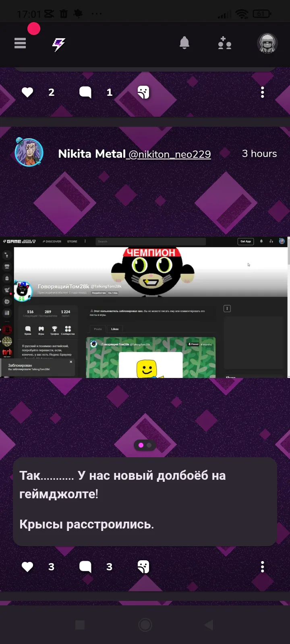Like Nikita Metal's post with 3 likes
The height and width of the screenshot is (644, 290).
27,567
